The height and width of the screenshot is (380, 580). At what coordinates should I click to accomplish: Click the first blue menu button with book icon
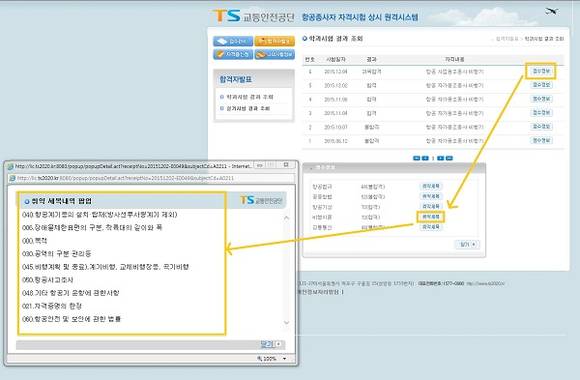[233, 41]
